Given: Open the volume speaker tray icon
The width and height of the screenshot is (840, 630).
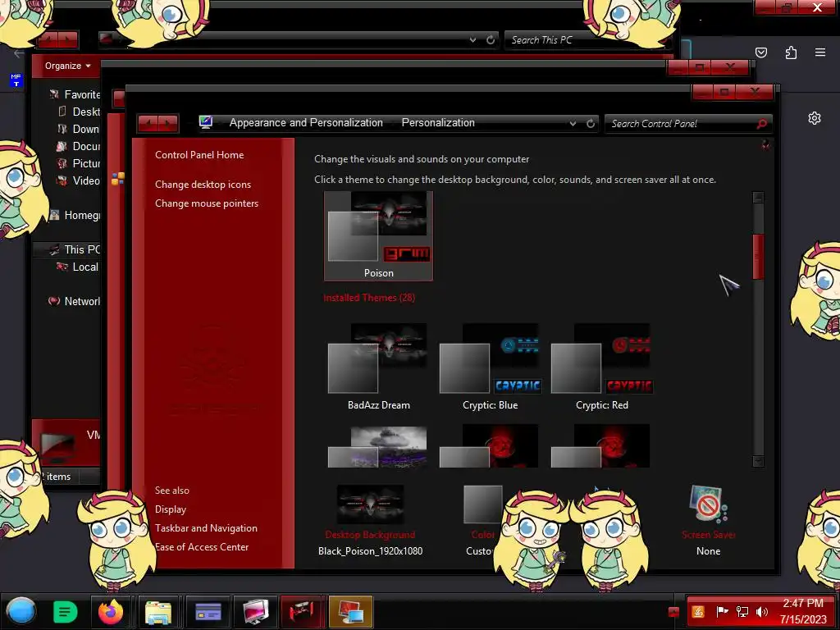Looking at the screenshot, I should coord(762,612).
